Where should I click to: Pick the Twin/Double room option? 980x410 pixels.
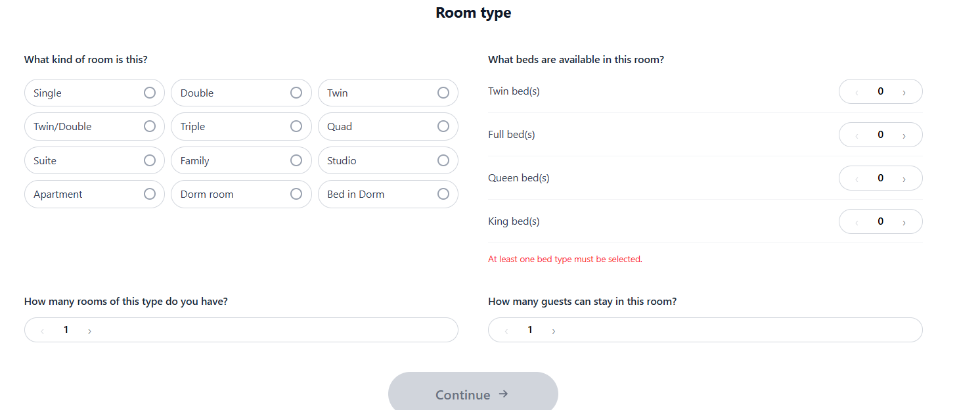(x=95, y=126)
